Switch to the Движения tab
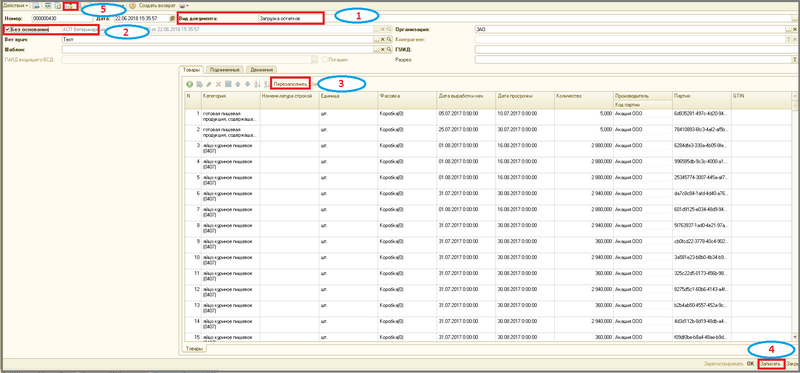 [x=261, y=69]
